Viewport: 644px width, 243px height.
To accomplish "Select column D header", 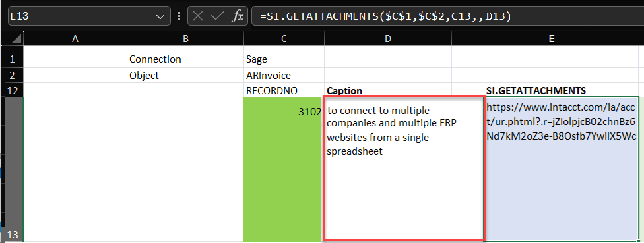I will [388, 38].
